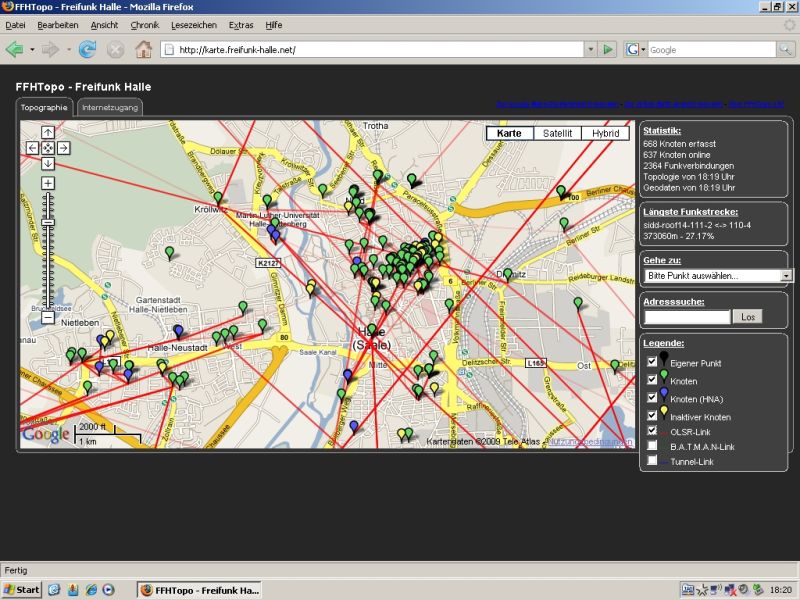Click the center map pan icon

48,148
